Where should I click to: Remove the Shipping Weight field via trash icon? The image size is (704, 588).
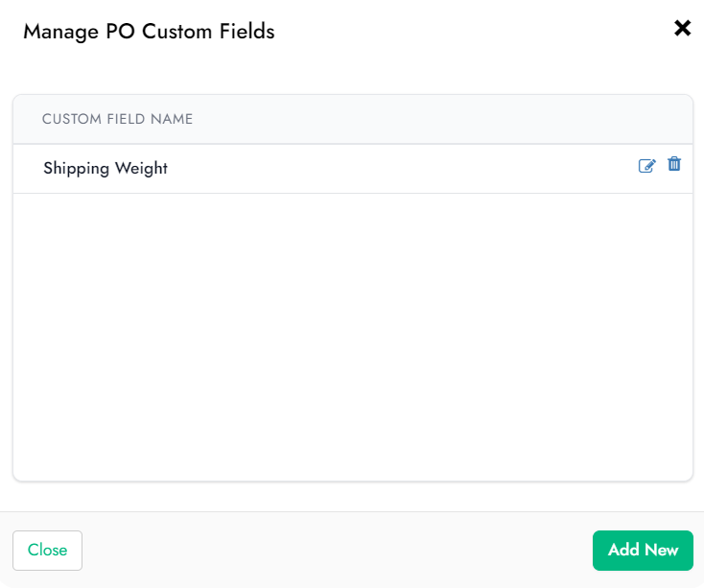[x=674, y=164]
